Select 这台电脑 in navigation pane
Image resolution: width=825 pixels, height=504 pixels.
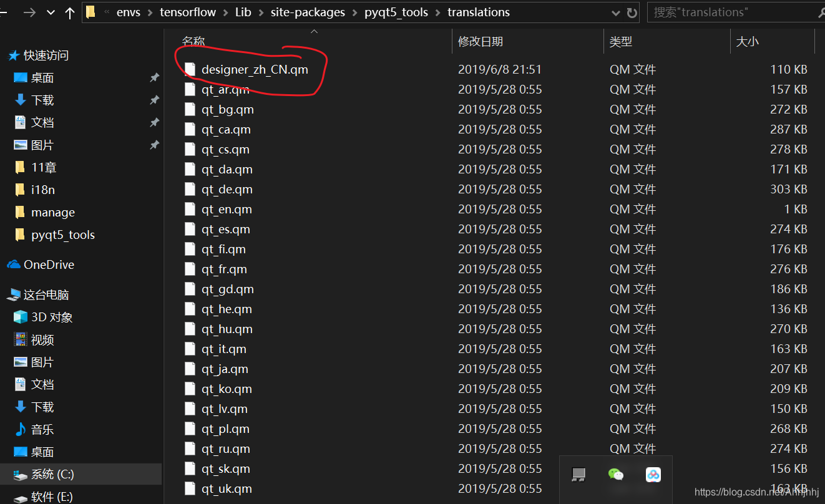(46, 294)
